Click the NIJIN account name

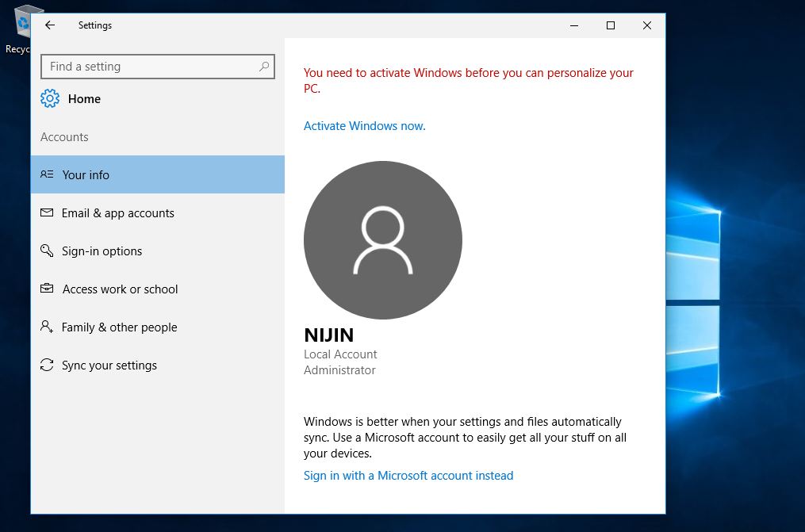[x=328, y=335]
